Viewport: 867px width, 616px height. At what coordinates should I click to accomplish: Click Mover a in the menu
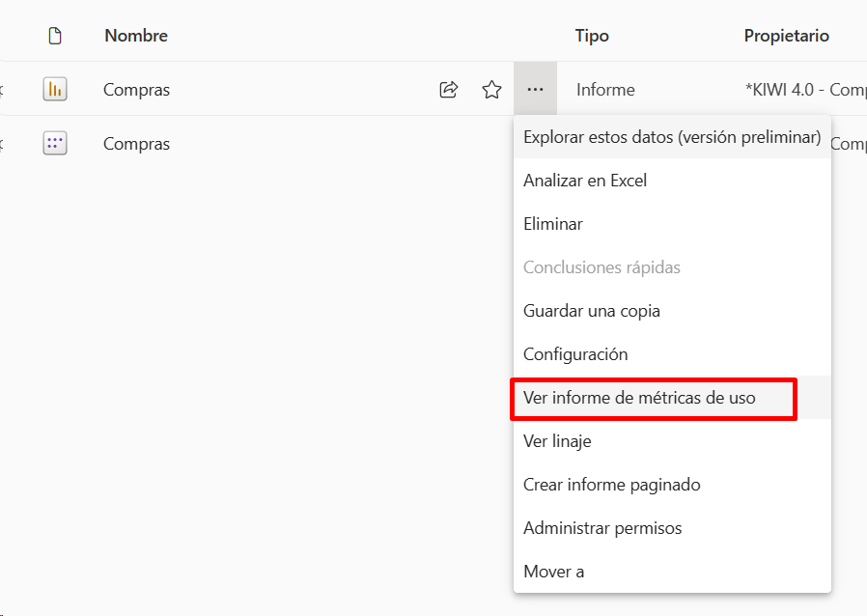[672, 572]
